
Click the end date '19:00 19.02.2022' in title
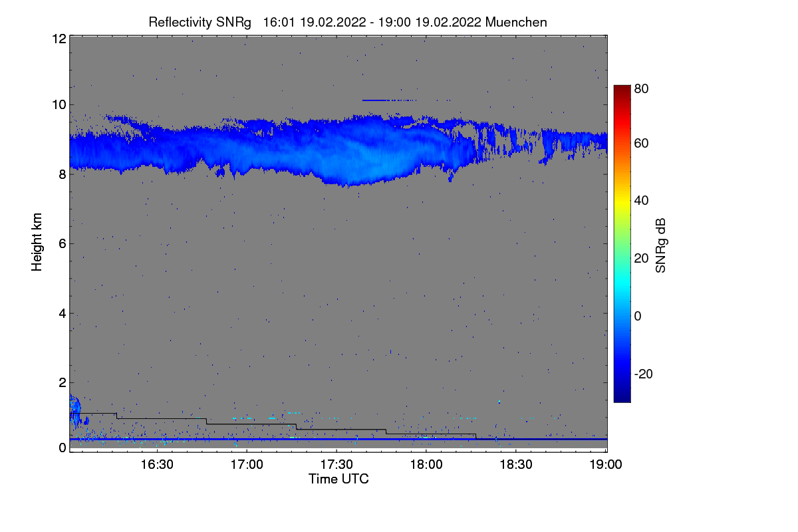pyautogui.click(x=430, y=22)
